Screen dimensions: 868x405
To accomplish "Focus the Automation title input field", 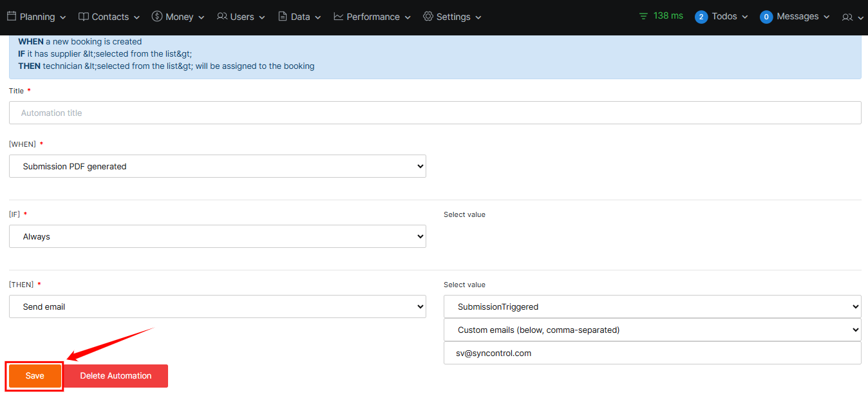I will [435, 113].
